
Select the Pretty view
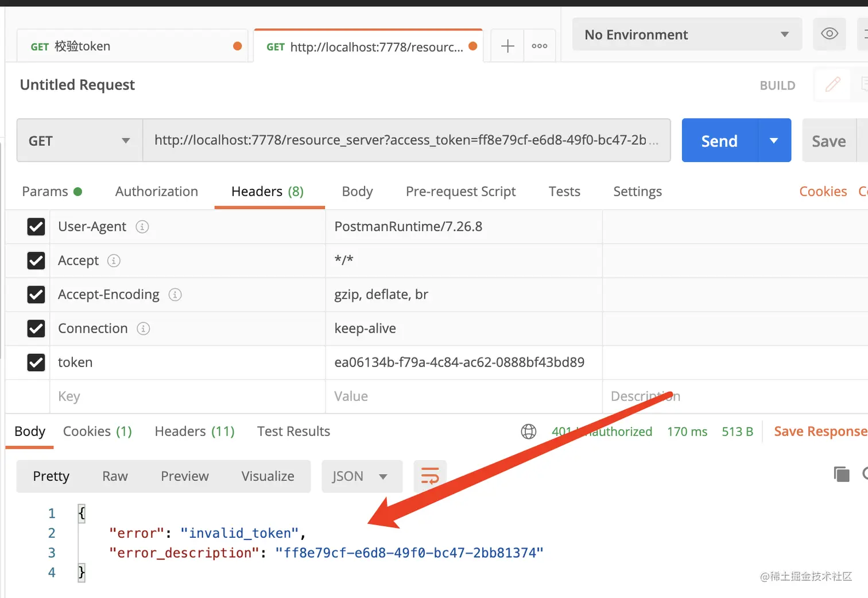click(x=51, y=476)
